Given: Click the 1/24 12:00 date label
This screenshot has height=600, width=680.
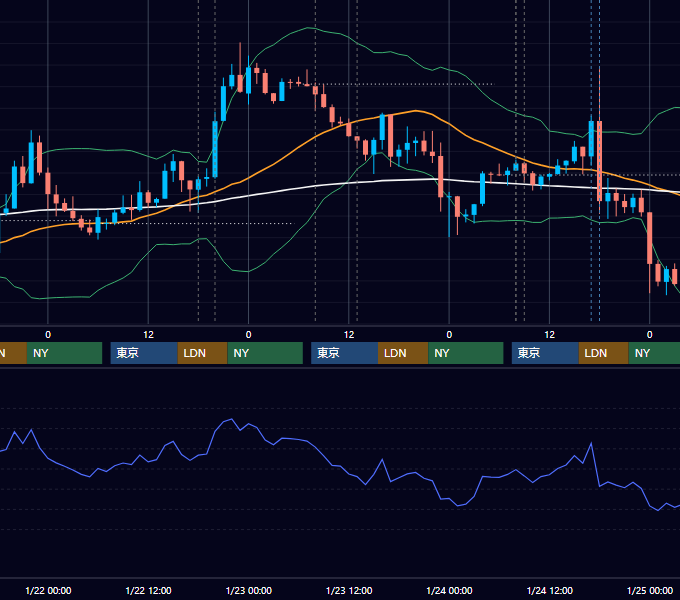Looking at the screenshot, I should [x=549, y=590].
